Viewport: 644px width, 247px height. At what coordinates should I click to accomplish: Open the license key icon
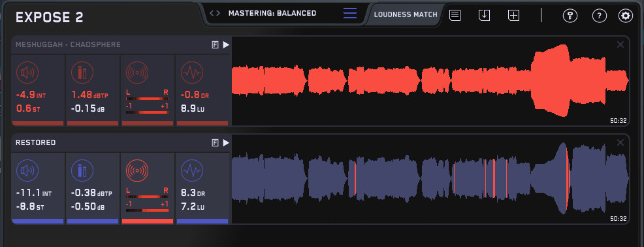570,16
